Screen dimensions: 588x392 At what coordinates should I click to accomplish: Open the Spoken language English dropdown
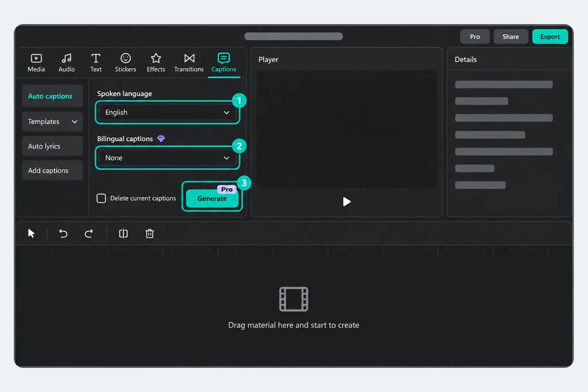point(167,112)
